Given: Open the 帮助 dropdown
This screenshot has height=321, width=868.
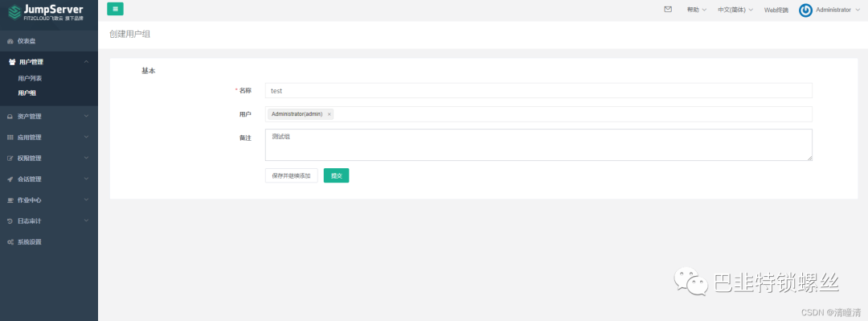Looking at the screenshot, I should 696,10.
